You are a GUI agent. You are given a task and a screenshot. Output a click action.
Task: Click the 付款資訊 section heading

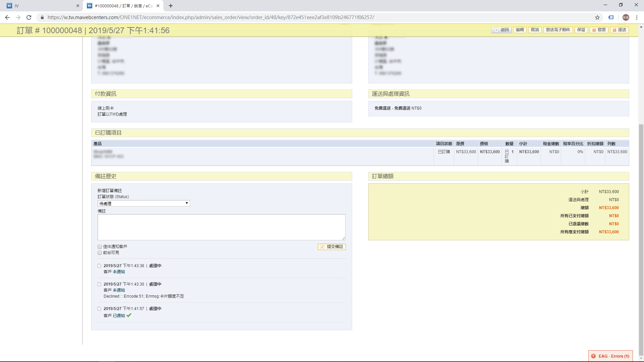106,94
